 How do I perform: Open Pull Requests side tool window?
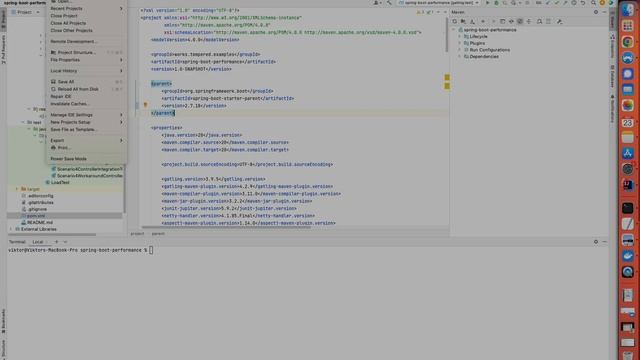[x=4, y=49]
